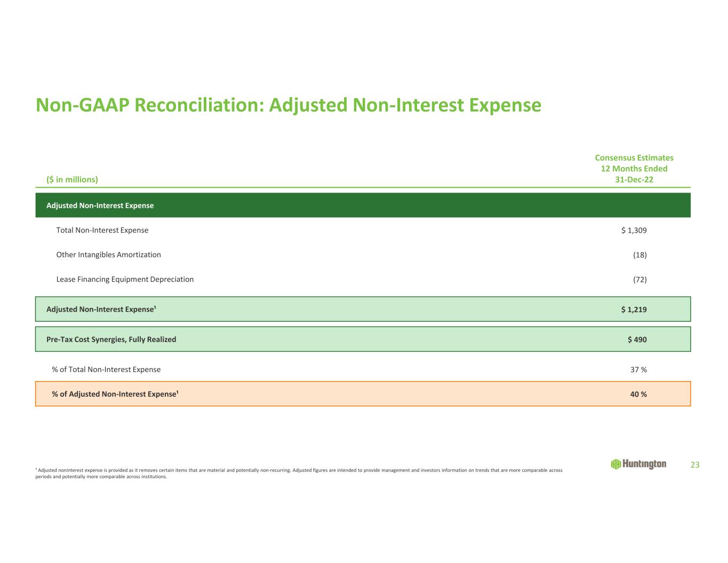Click the (72) depreciation value
Screen dimensions: 728x563
click(639, 280)
